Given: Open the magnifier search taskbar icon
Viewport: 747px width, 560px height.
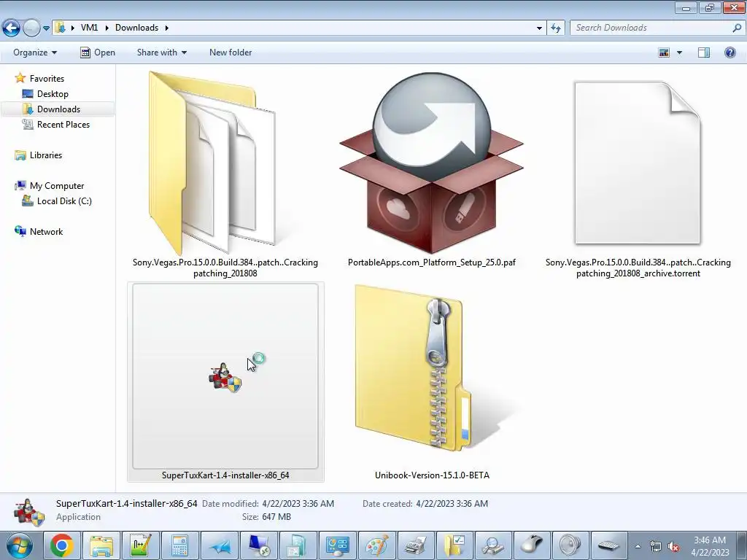Looking at the screenshot, I should point(492,545).
